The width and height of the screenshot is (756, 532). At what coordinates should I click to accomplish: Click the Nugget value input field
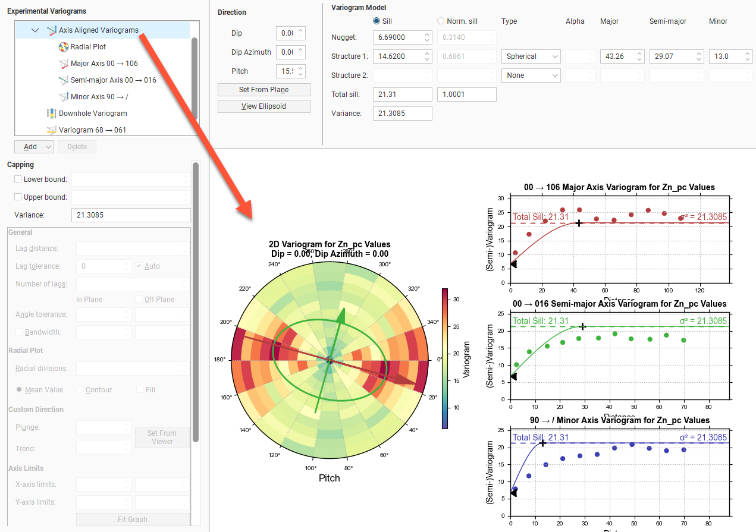[x=397, y=37]
